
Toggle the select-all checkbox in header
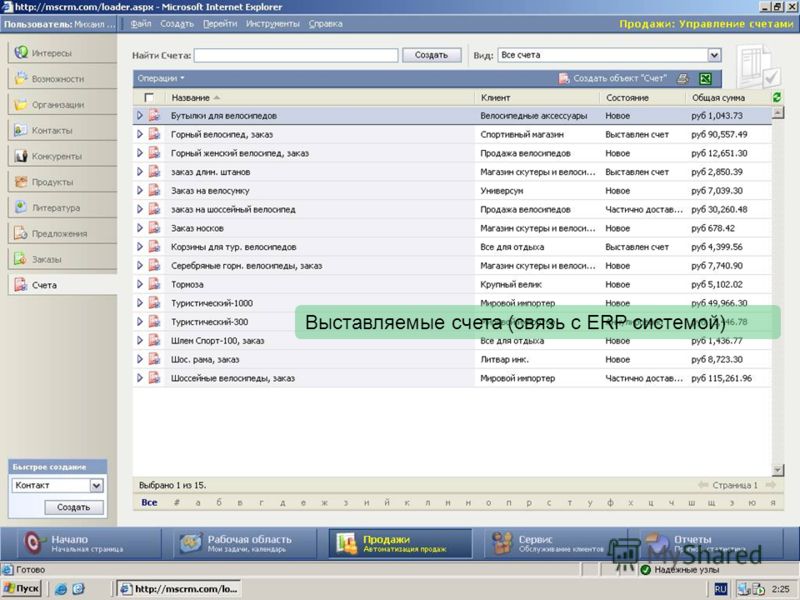149,97
